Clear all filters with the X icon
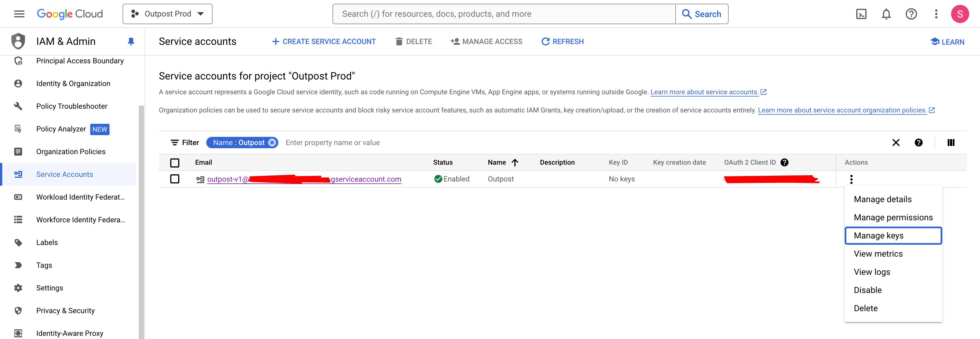The height and width of the screenshot is (339, 980). tap(895, 143)
